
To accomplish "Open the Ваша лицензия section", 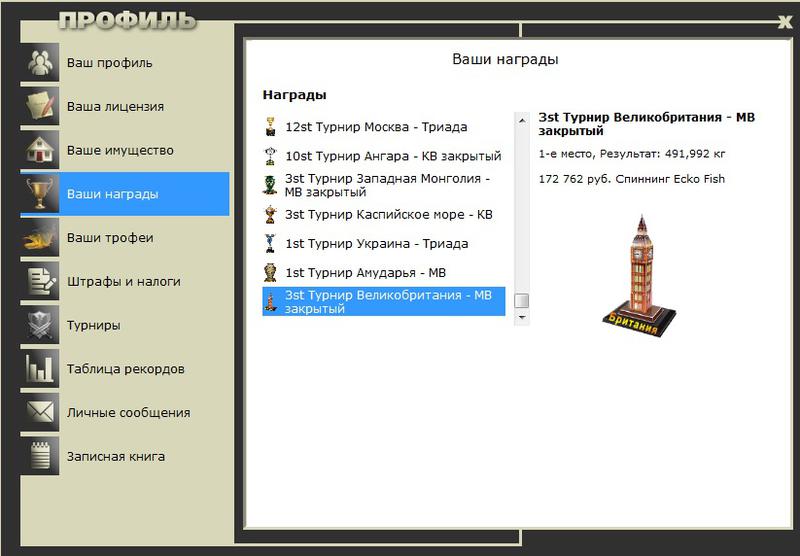I will coord(124,106).
